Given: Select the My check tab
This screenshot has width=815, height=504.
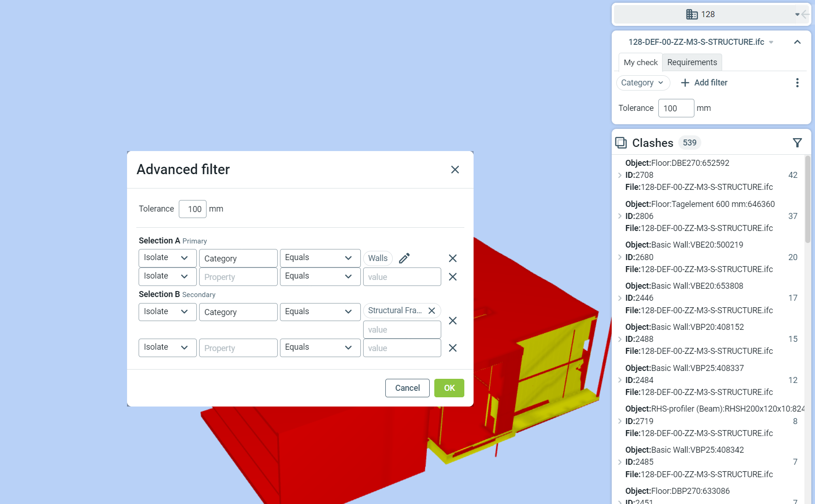Looking at the screenshot, I should 640,62.
